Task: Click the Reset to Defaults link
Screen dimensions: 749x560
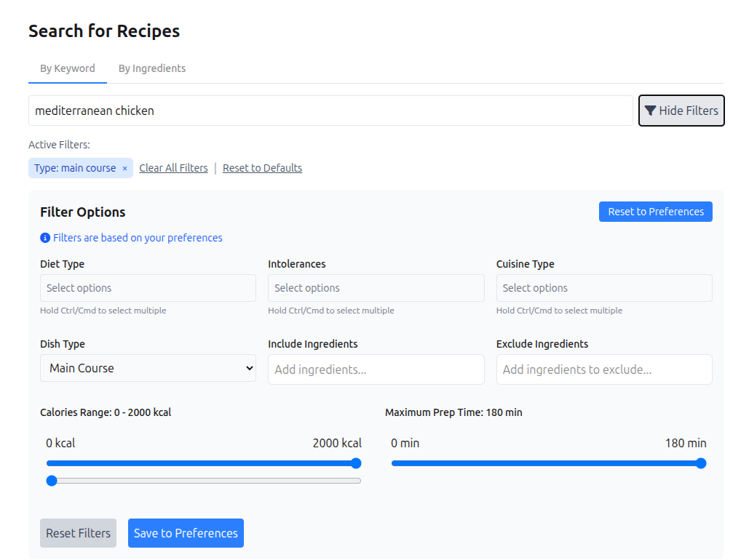Action: 262,168
